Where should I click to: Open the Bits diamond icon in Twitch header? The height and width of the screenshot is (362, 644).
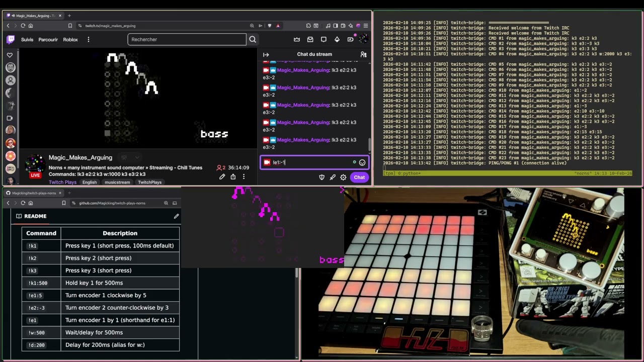337,39
